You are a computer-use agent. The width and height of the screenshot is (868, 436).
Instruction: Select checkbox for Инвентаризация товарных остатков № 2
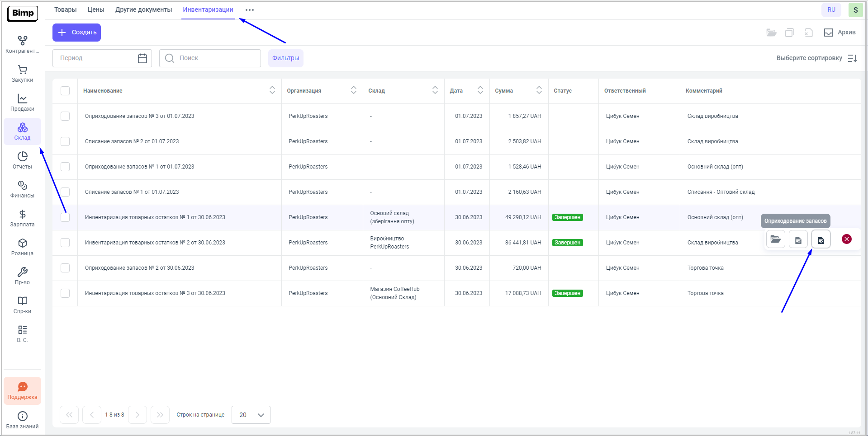pyautogui.click(x=65, y=243)
